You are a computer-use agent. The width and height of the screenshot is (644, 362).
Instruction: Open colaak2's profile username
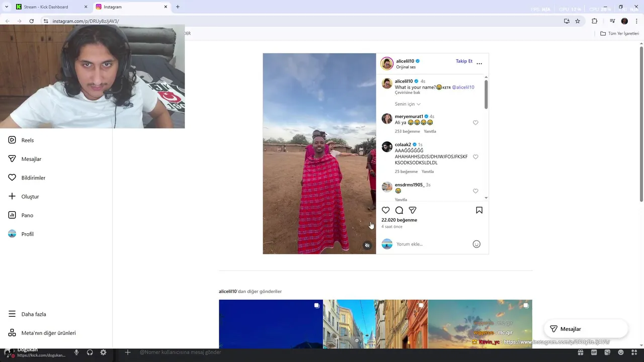pos(403,145)
